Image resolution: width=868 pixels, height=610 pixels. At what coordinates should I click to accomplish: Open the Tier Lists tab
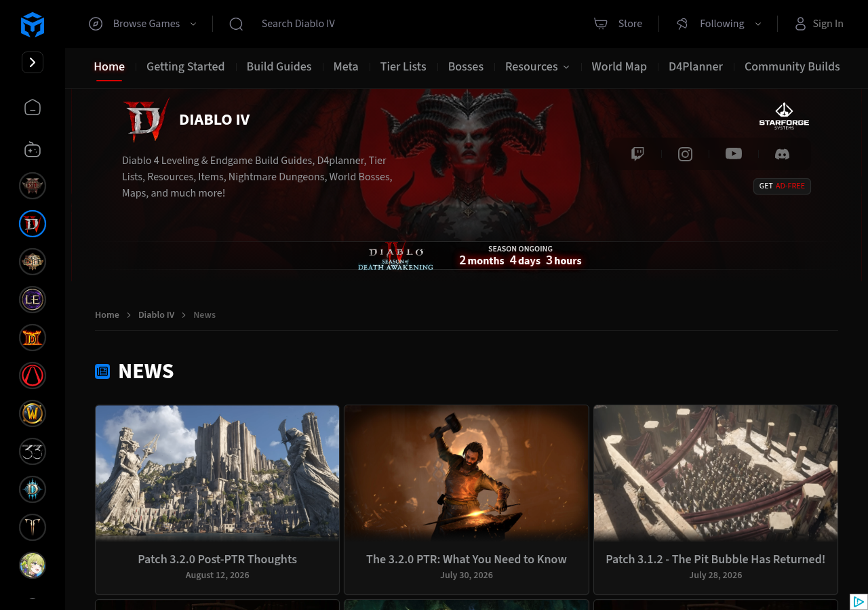403,66
